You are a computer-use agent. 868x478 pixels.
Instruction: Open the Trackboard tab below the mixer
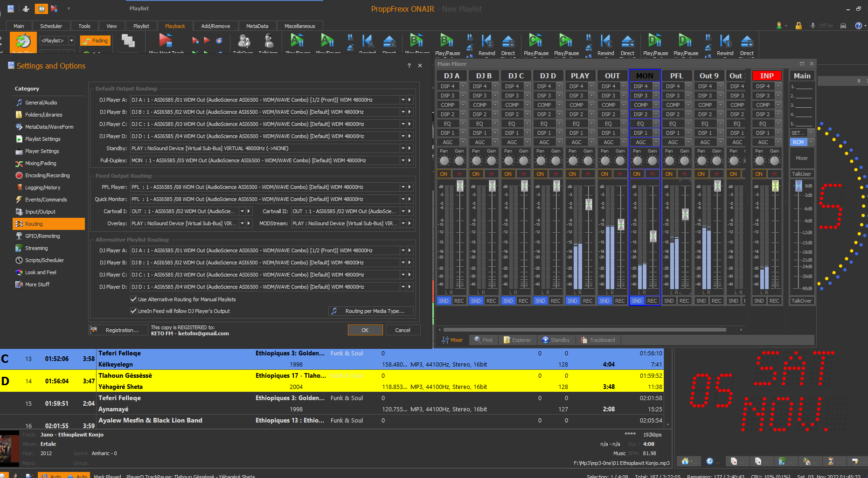pyautogui.click(x=597, y=340)
